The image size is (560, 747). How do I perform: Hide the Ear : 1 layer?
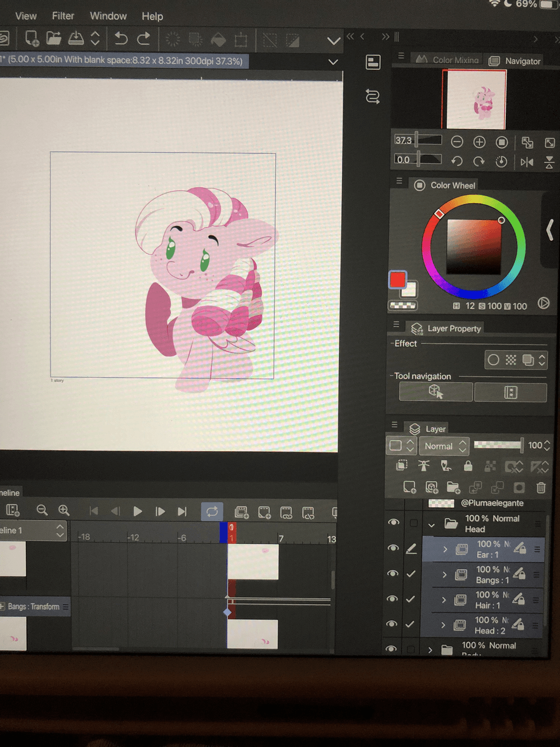tap(393, 549)
